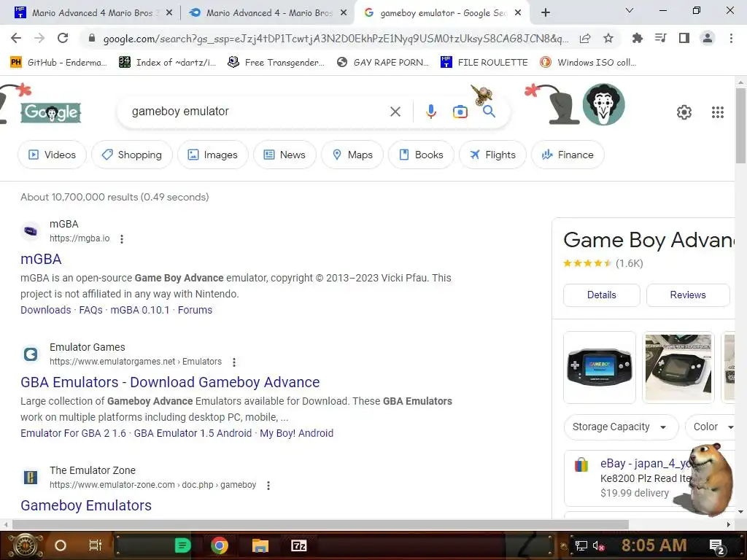Submit search with magnifier icon
Screen dimensions: 747x560
489,112
